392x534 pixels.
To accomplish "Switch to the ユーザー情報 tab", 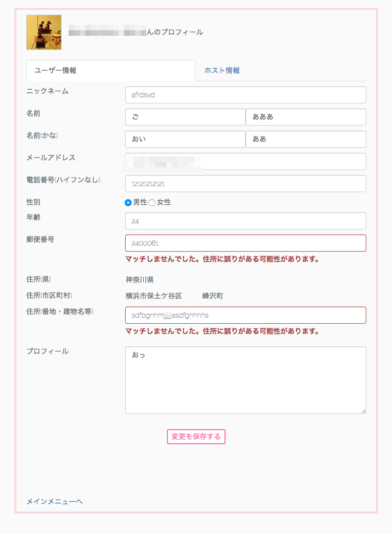I will coord(55,71).
